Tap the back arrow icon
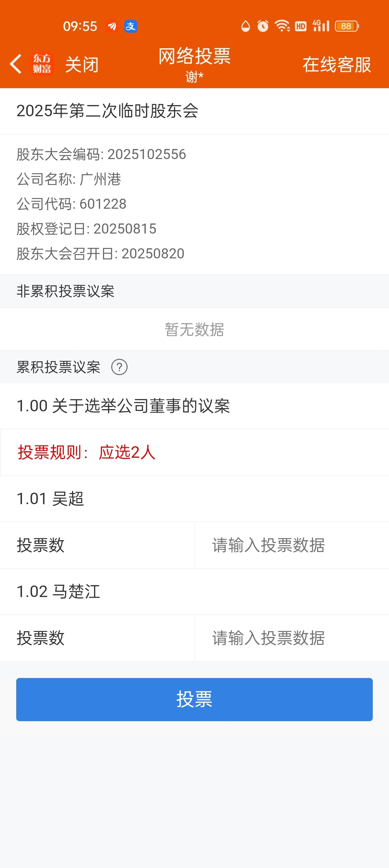This screenshot has height=868, width=389. pyautogui.click(x=16, y=64)
